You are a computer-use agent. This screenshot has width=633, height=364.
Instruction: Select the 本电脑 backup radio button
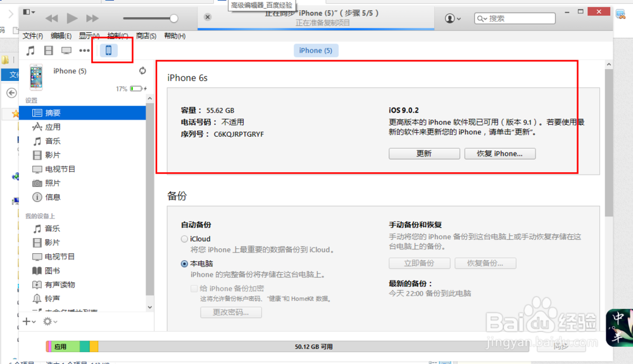pyautogui.click(x=184, y=263)
